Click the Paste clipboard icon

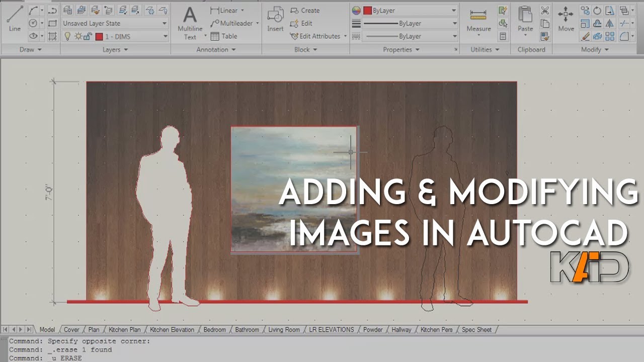click(x=525, y=20)
